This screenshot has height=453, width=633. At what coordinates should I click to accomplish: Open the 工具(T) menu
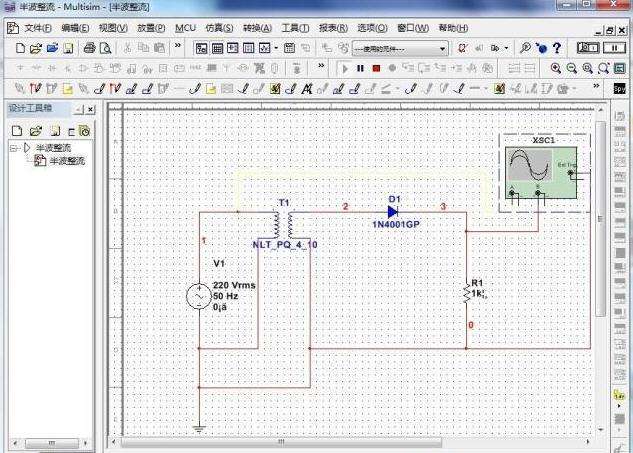coord(295,28)
